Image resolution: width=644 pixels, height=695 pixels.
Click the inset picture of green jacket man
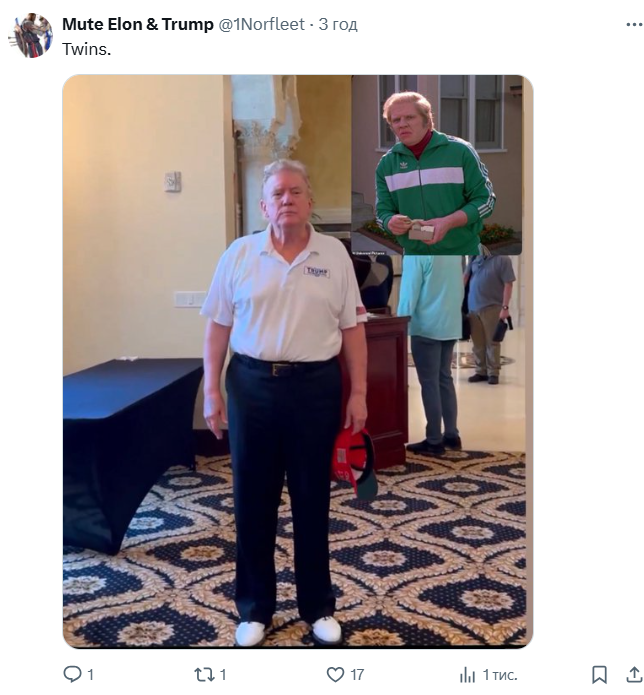(x=437, y=165)
